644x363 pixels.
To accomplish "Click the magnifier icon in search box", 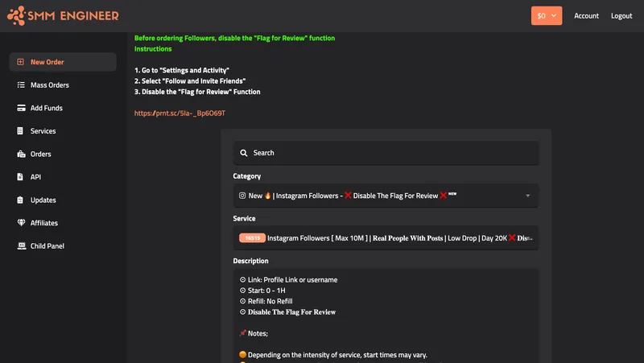I will [243, 153].
